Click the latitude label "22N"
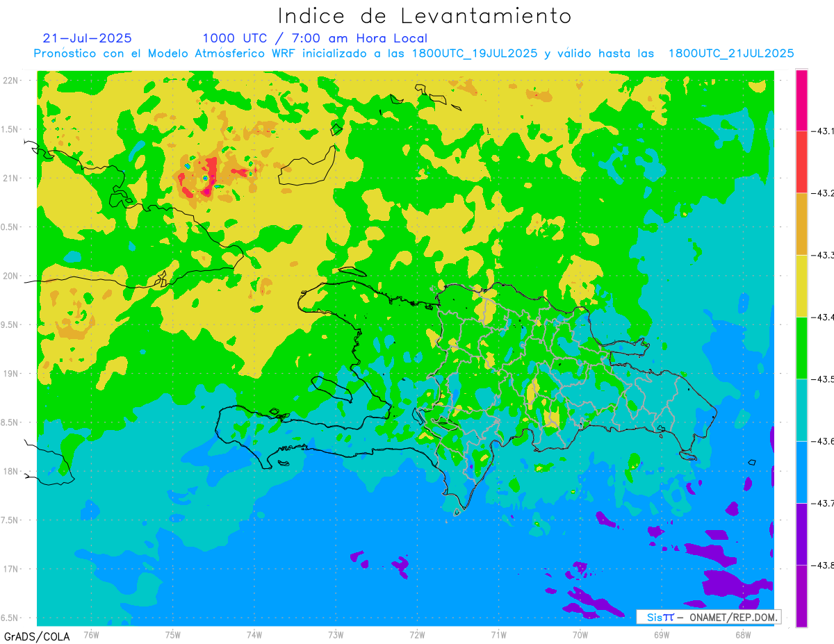This screenshot has height=644, width=834. pyautogui.click(x=11, y=81)
